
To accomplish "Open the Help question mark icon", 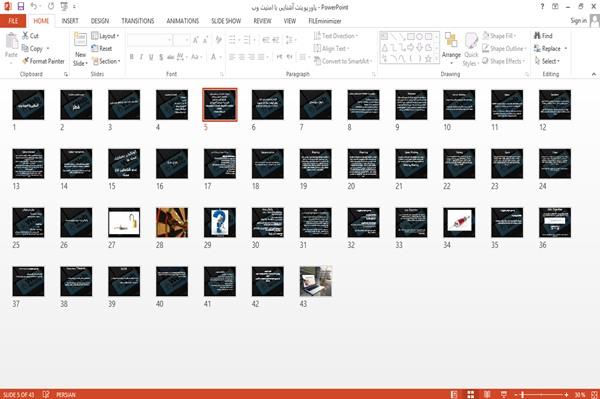I will [x=542, y=7].
